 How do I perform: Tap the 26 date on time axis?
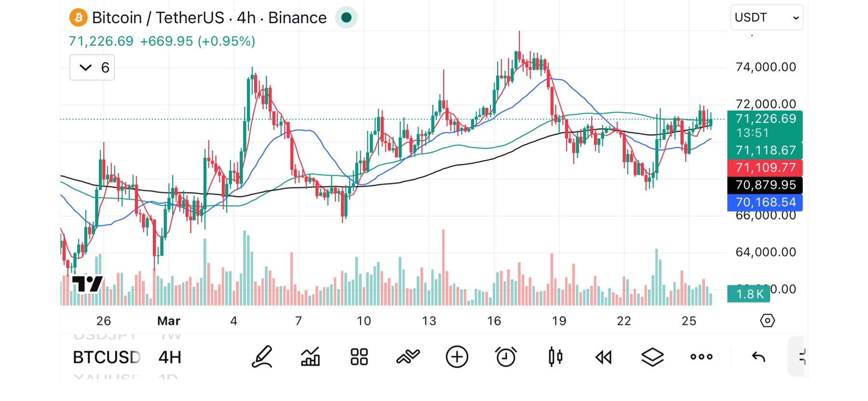pos(104,321)
